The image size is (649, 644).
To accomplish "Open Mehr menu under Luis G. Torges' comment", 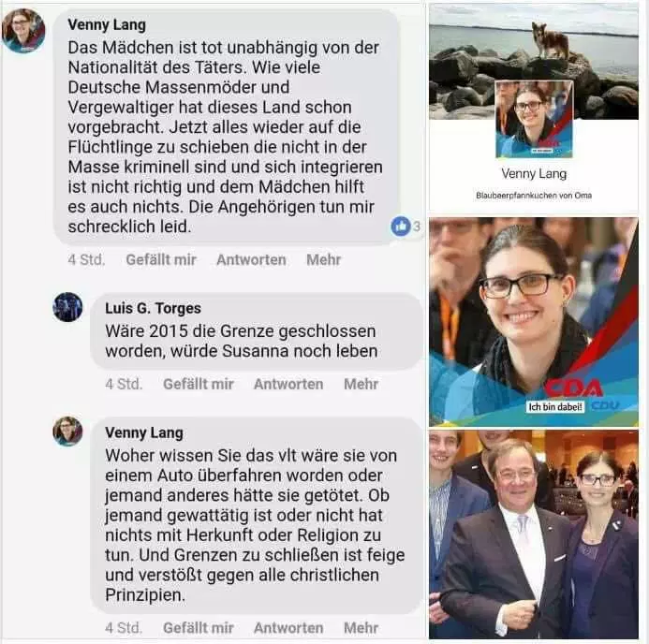I will pos(361,384).
